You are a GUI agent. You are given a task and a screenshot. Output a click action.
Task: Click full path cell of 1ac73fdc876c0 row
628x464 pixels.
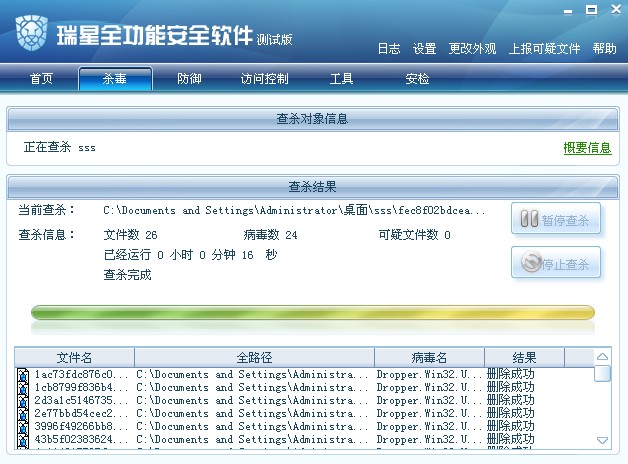(x=252, y=375)
